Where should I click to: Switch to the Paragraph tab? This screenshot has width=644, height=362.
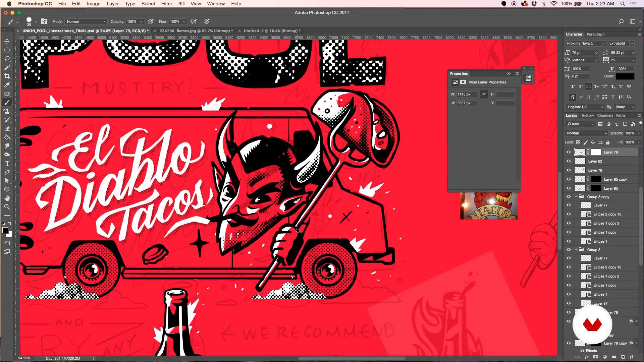[x=596, y=34]
